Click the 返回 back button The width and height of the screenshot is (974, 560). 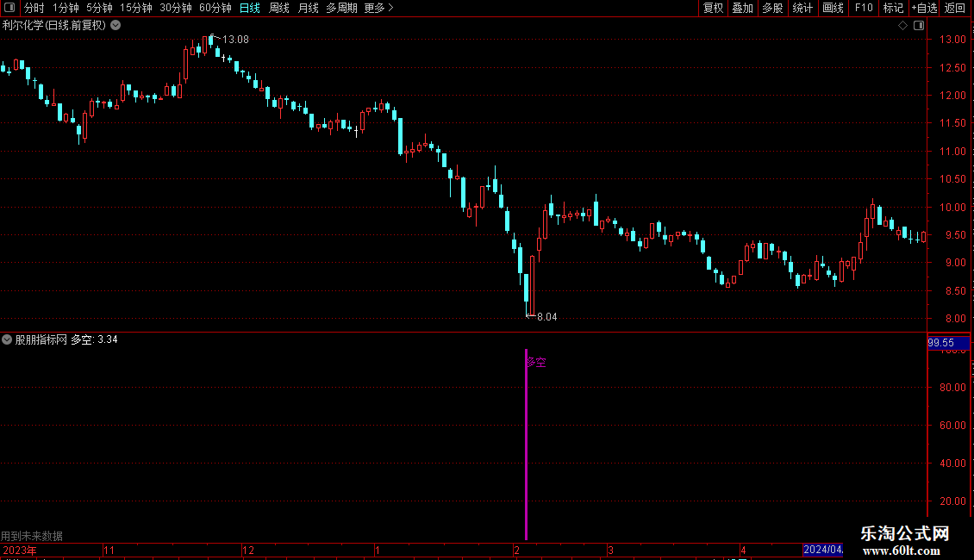click(x=955, y=8)
